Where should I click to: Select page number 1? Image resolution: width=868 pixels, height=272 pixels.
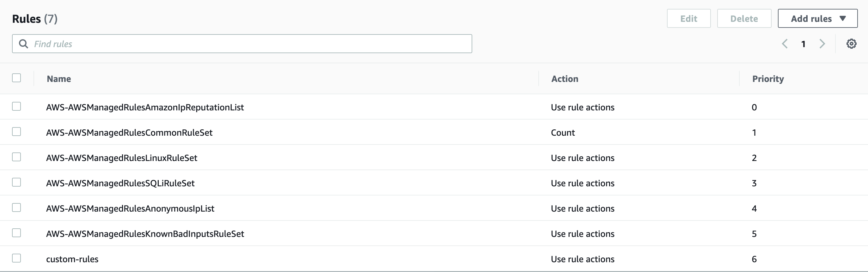803,44
